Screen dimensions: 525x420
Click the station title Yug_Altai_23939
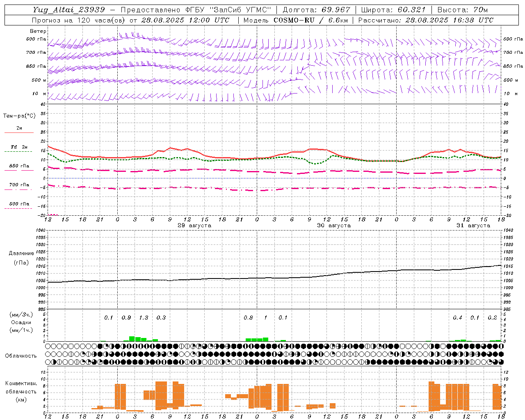click(69, 10)
